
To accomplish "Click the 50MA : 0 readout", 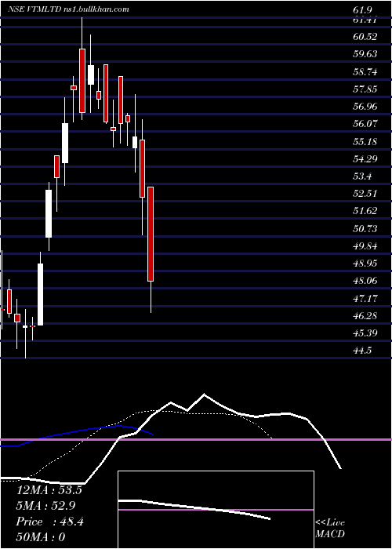I will coord(41,537).
